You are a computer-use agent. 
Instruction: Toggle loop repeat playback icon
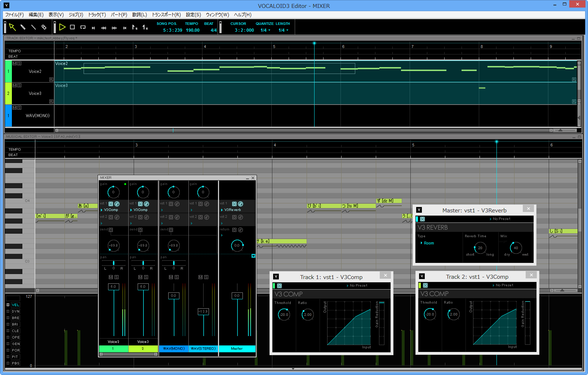click(x=83, y=27)
